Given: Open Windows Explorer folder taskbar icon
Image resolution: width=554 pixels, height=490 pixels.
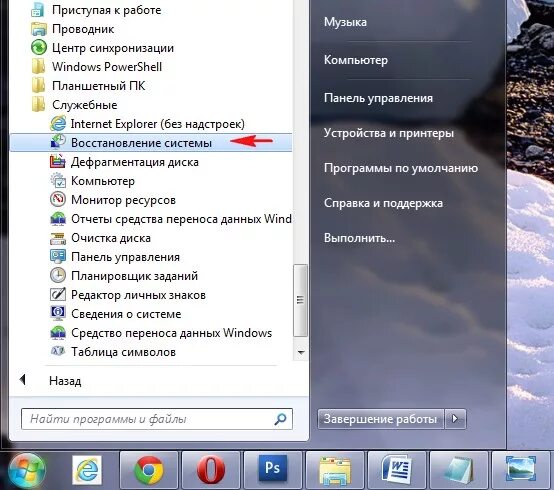Looking at the screenshot, I should point(335,470).
